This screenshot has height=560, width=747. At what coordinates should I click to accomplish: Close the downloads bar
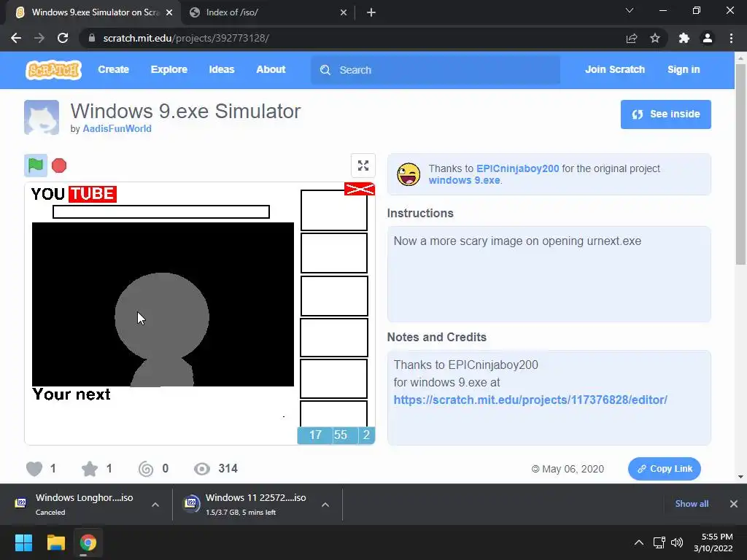coord(734,504)
